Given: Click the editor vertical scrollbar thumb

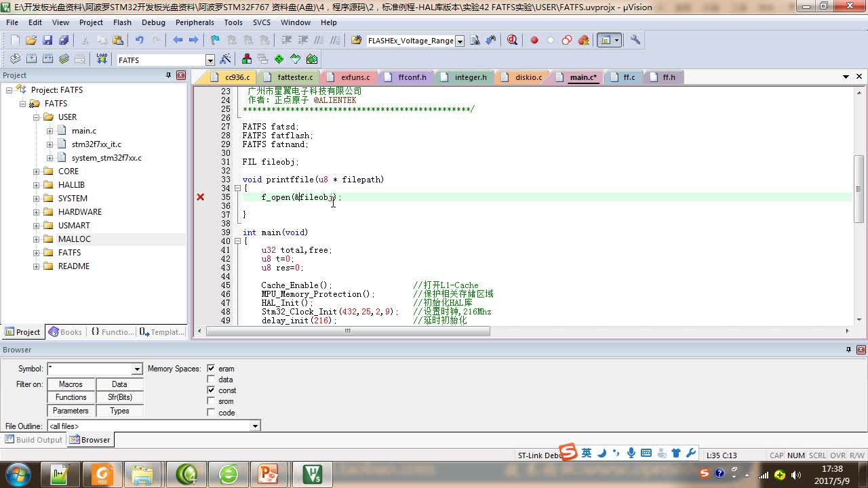Looking at the screenshot, I should click(x=859, y=190).
